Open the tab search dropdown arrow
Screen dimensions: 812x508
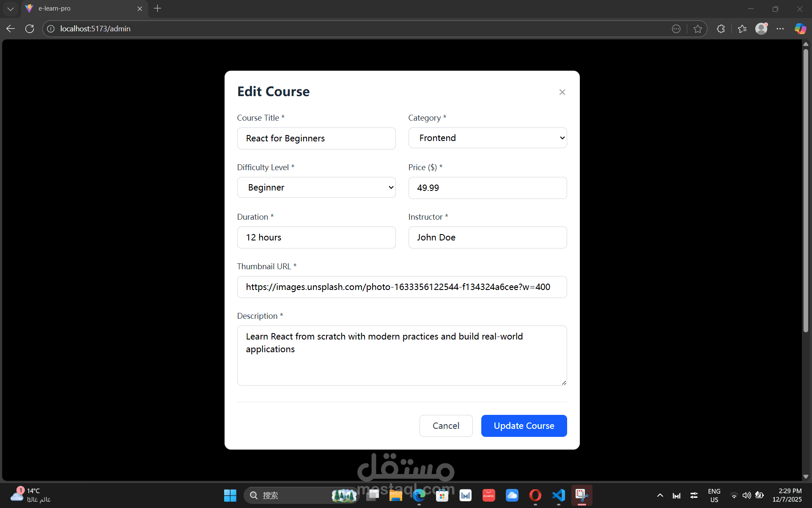(x=11, y=8)
